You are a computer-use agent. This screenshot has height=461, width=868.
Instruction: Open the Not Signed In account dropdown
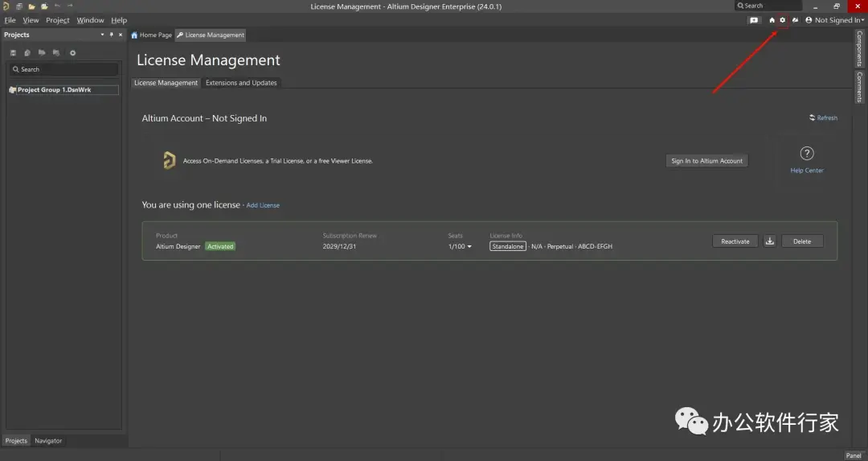pyautogui.click(x=835, y=20)
